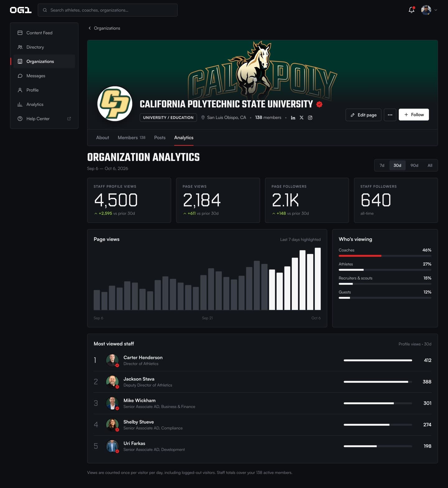Open Jackson Stava's staff row
This screenshot has width=448, height=488.
263,382
